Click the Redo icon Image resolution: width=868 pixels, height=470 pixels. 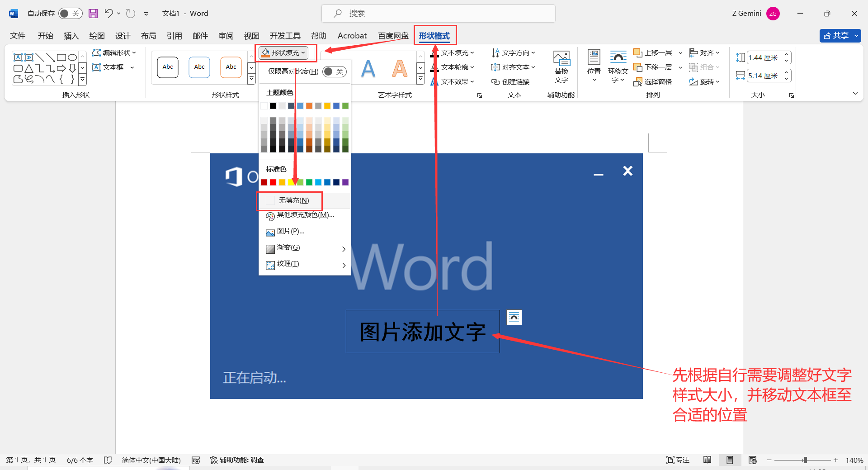131,14
